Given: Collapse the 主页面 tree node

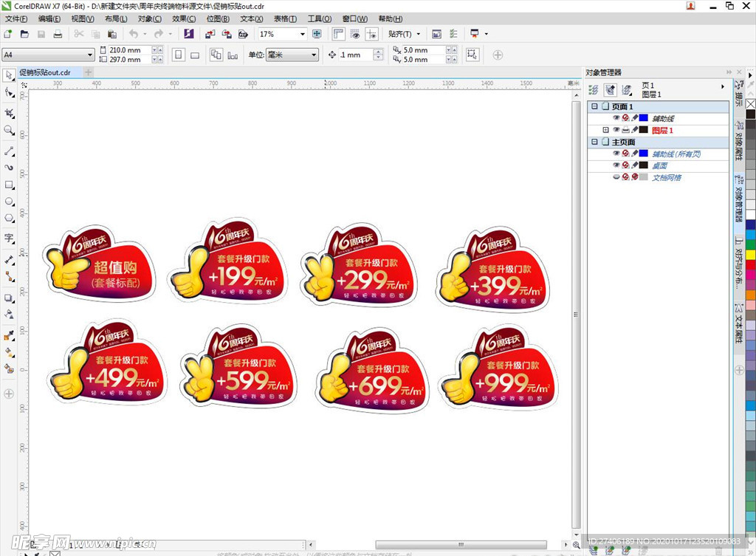Looking at the screenshot, I should 594,142.
